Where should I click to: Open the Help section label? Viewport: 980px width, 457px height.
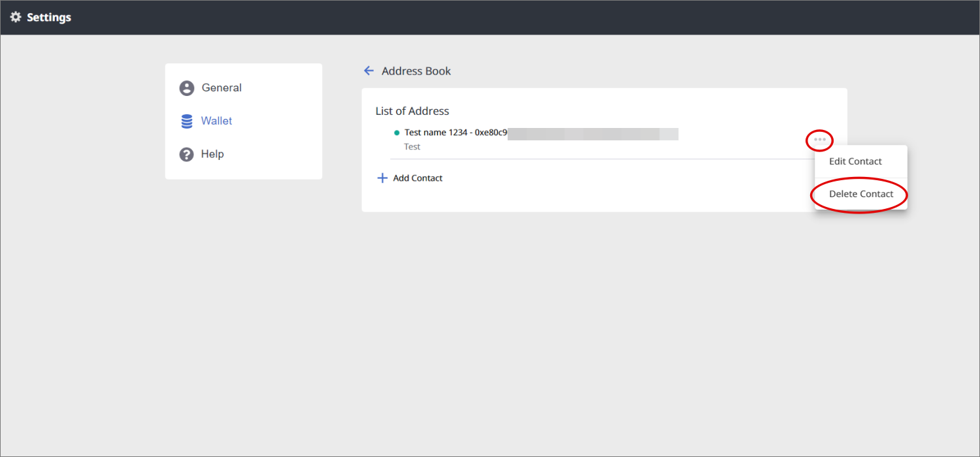[x=212, y=155]
